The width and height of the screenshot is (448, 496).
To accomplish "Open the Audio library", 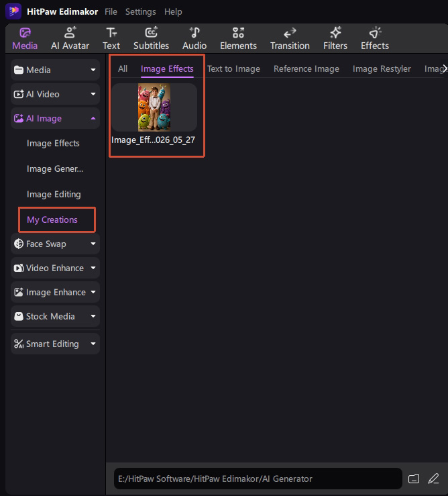I will point(194,38).
